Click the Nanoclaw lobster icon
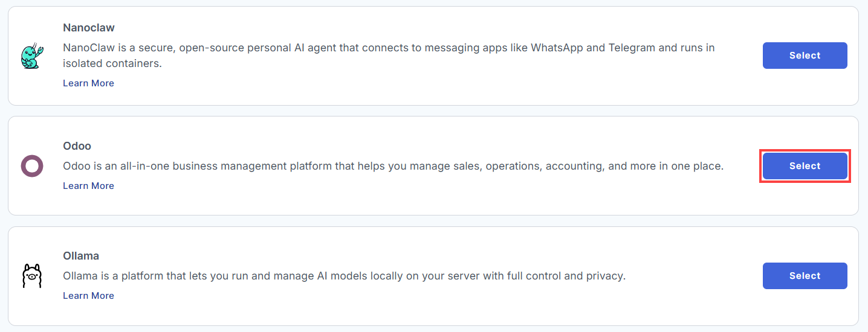The image size is (868, 332). [x=31, y=56]
